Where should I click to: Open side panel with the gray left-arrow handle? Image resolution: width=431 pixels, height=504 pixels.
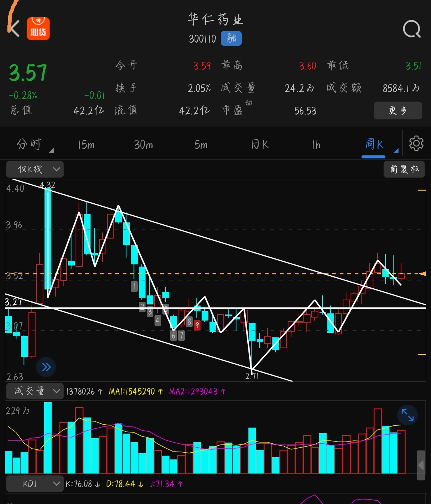[421, 465]
